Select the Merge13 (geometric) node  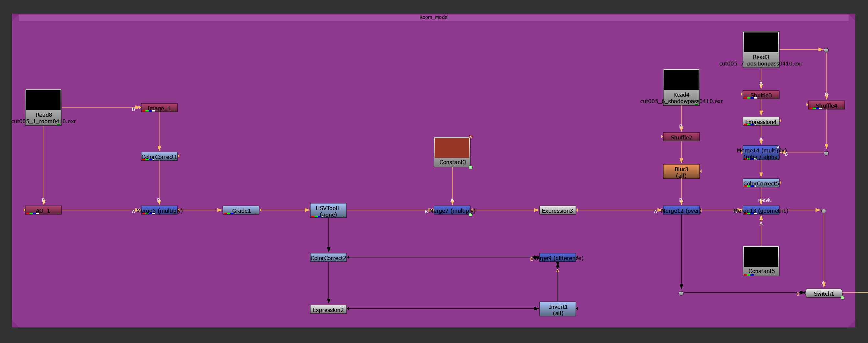pyautogui.click(x=761, y=210)
